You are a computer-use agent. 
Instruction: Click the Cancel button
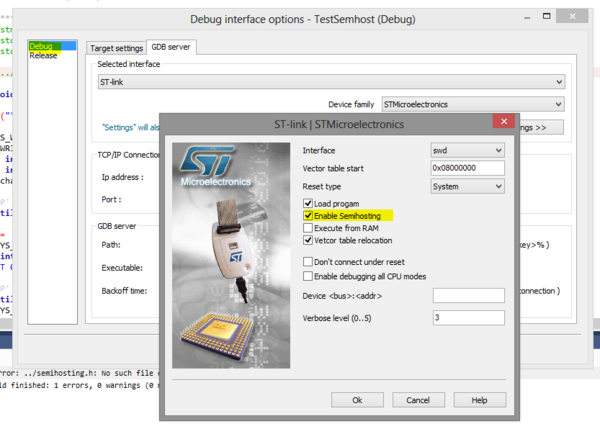tap(419, 399)
